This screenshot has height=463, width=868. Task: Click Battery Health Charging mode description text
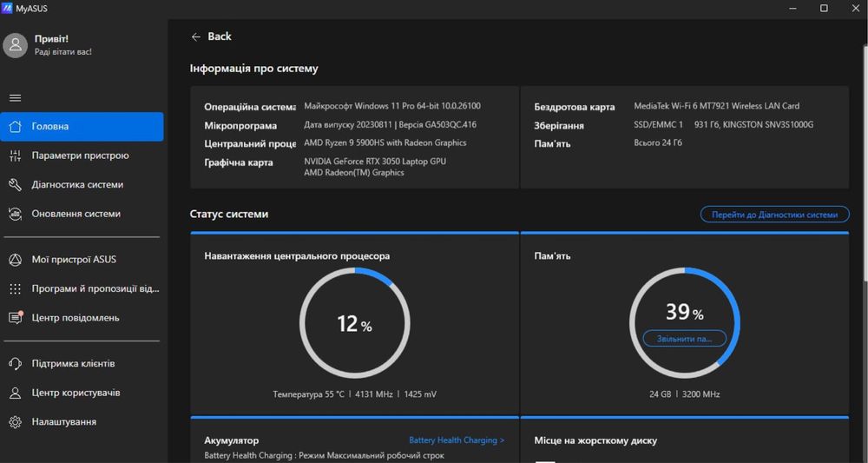(324, 455)
